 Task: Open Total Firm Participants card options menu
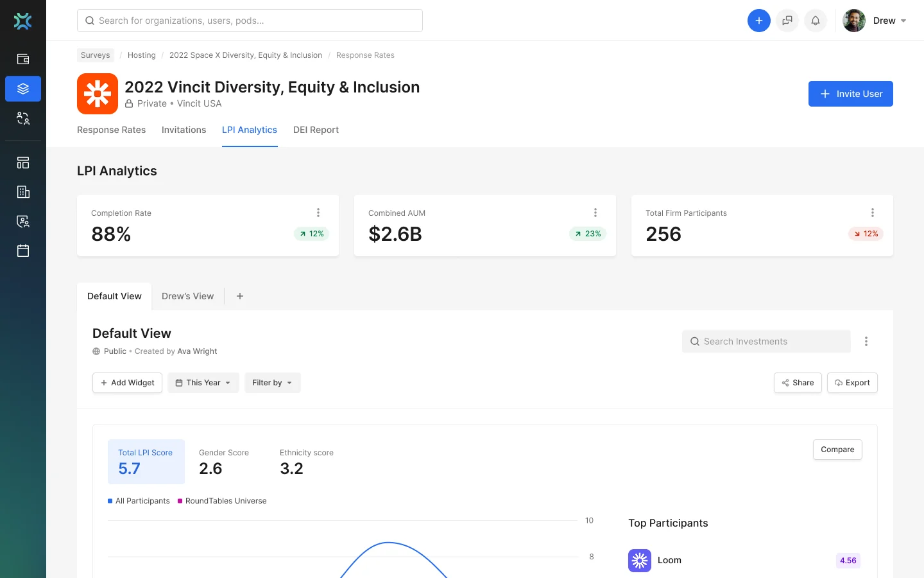873,213
